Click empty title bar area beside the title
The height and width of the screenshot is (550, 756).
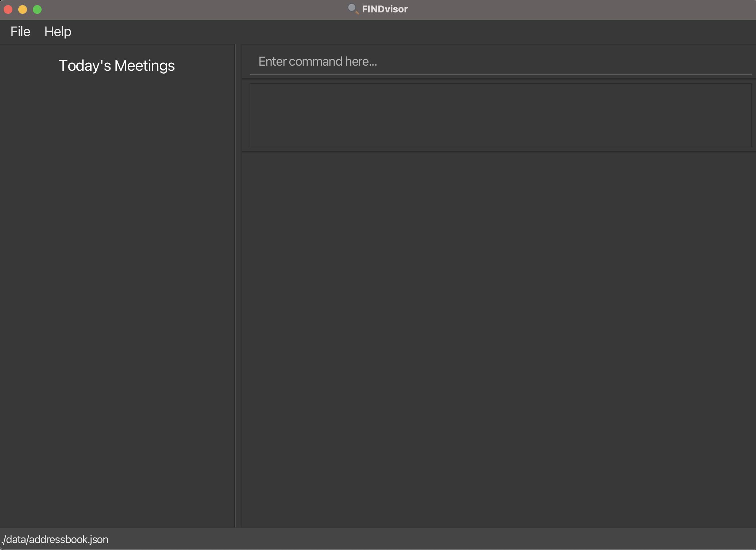point(547,9)
